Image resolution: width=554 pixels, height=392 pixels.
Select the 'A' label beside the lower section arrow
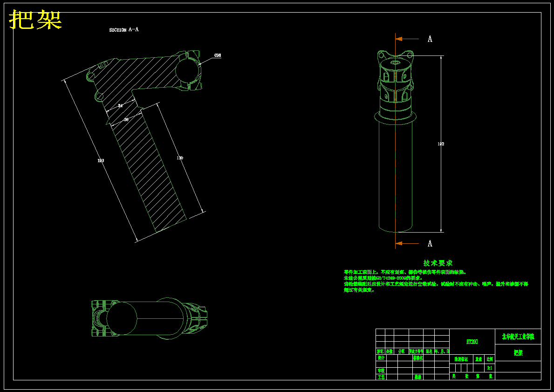(x=430, y=243)
